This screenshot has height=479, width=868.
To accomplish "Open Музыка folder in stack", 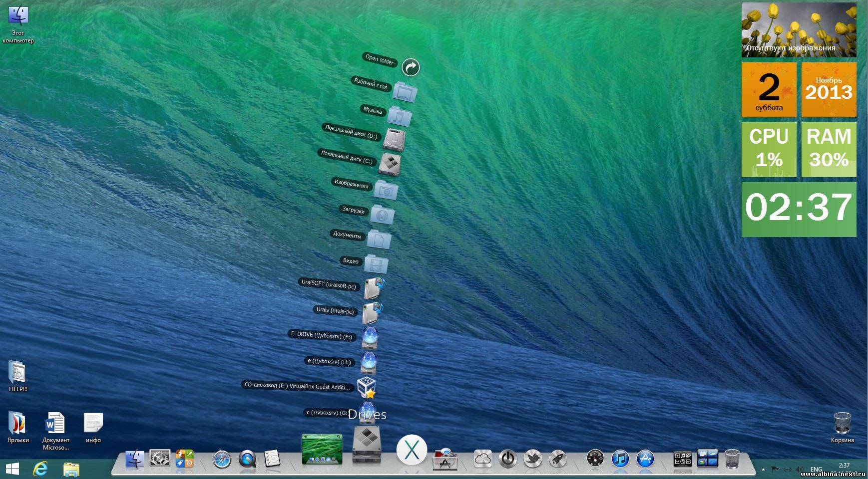I will [400, 116].
